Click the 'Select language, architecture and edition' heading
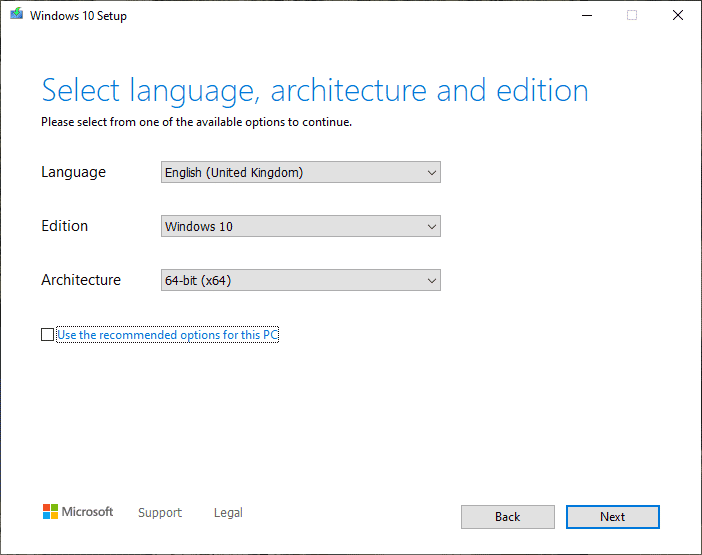 (315, 91)
